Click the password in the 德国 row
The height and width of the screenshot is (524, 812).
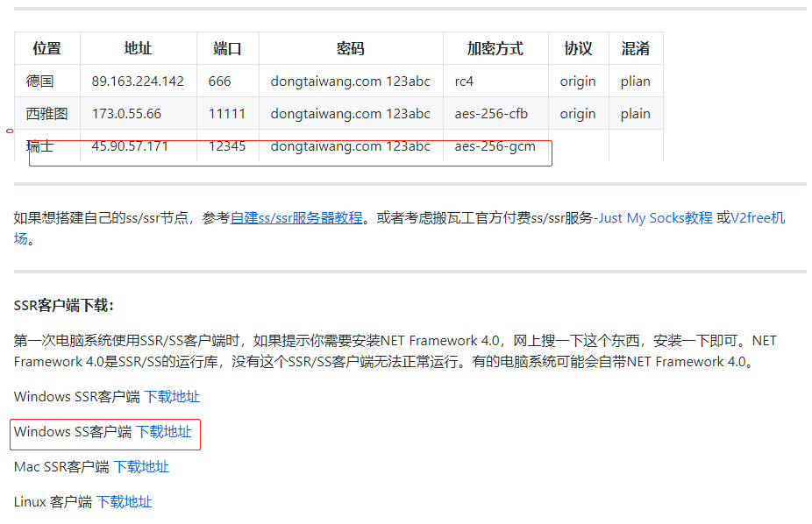(351, 81)
